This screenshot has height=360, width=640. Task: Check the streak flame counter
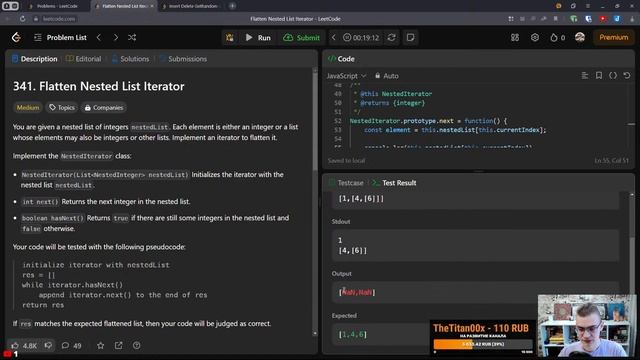[x=558, y=38]
